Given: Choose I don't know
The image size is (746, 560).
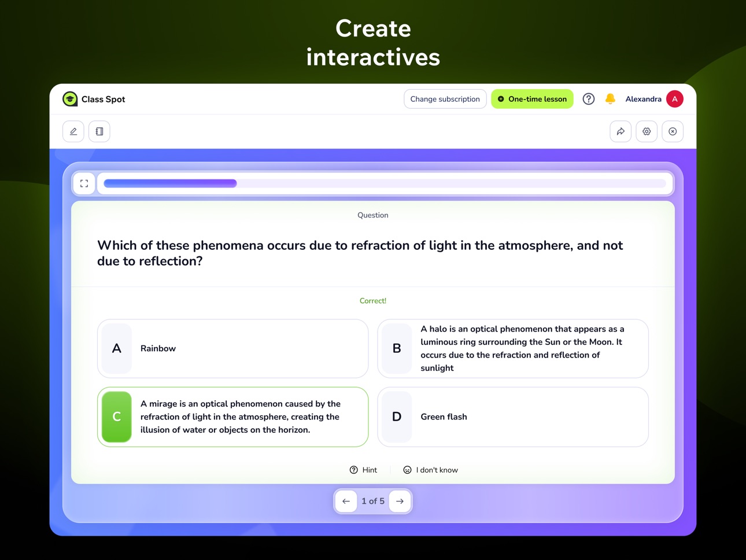Looking at the screenshot, I should pos(431,470).
